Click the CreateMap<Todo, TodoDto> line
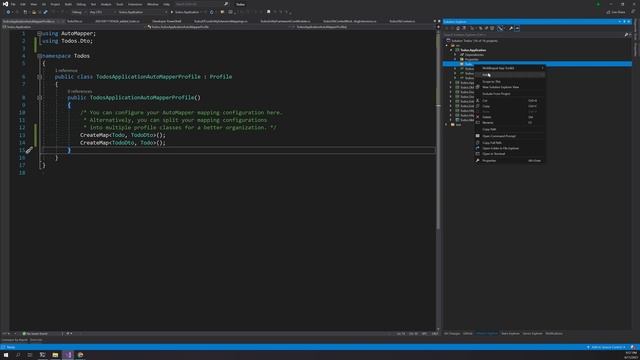The width and height of the screenshot is (640, 360). (x=123, y=135)
